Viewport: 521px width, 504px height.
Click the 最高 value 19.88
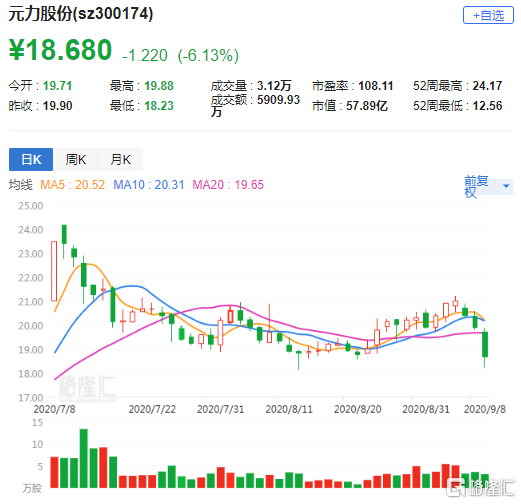point(159,86)
